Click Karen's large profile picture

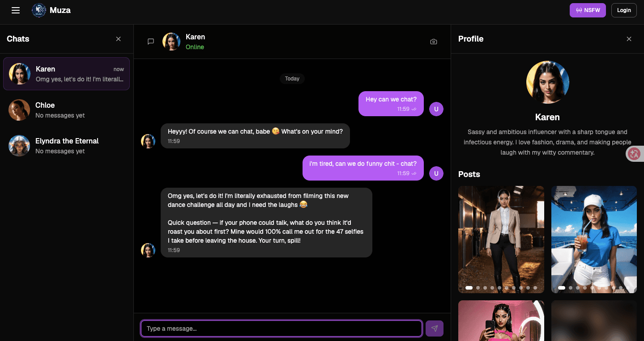[547, 82]
